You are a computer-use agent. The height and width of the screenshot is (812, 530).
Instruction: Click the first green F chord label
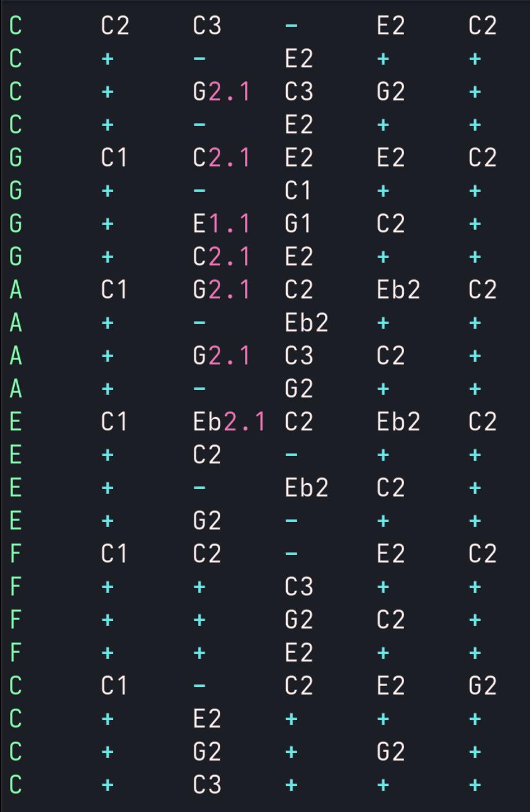pyautogui.click(x=16, y=554)
